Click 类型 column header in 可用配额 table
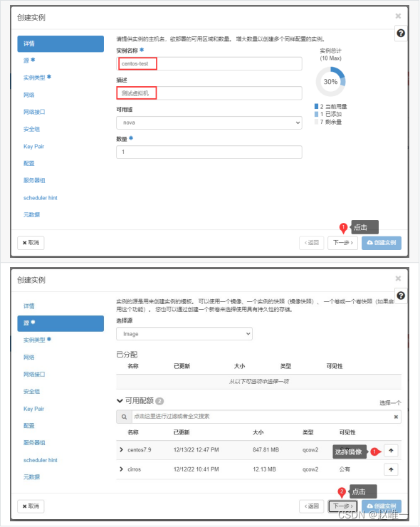 pyautogui.click(x=308, y=432)
